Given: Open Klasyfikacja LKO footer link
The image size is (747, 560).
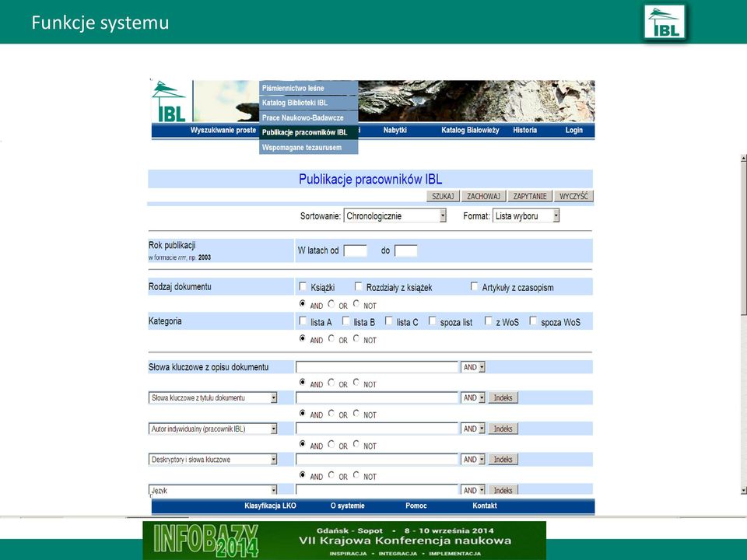Looking at the screenshot, I should 270,506.
